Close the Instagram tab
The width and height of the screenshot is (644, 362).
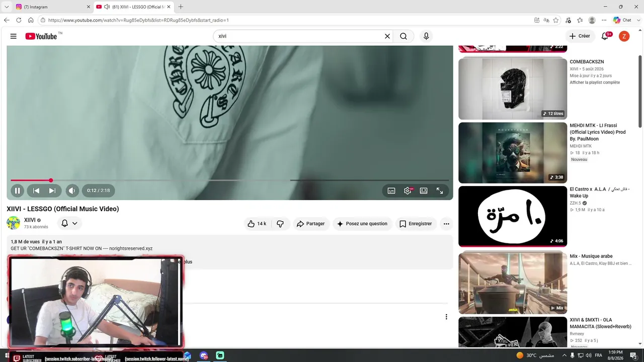tap(89, 7)
